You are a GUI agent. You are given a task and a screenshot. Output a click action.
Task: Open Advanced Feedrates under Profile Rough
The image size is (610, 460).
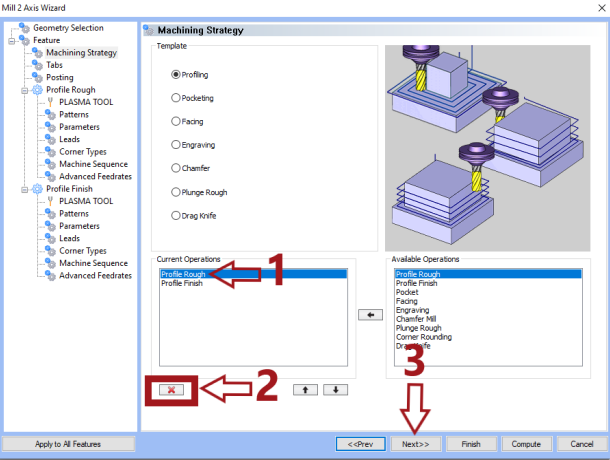click(x=95, y=177)
